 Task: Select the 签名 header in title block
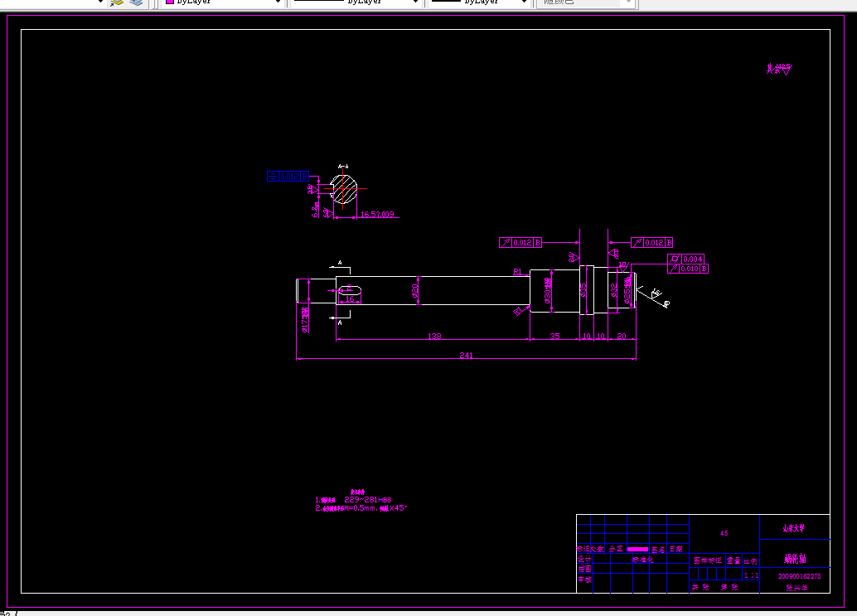[x=658, y=550]
